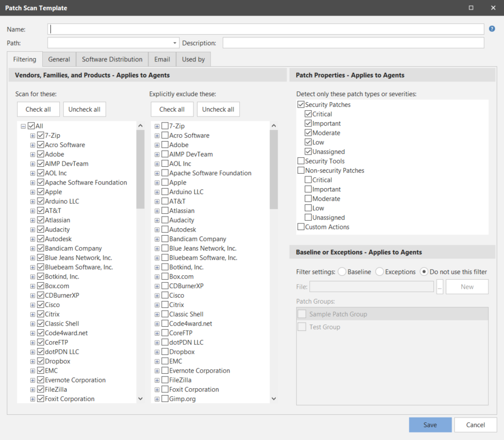504x440 pixels.
Task: Select Classic Shell in the scan tree
Action: [62, 323]
